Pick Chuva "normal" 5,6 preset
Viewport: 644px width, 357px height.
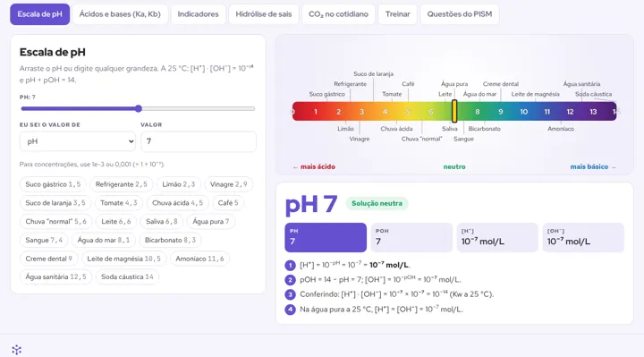[55, 221]
